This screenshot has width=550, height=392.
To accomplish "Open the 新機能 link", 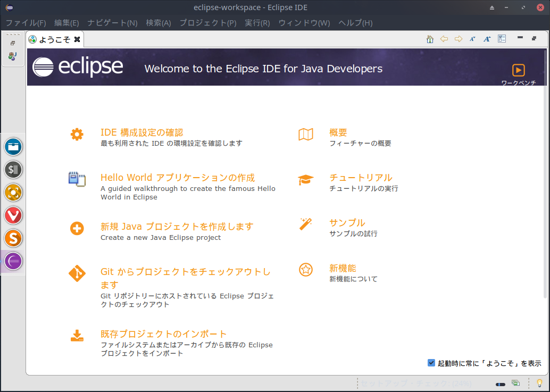I will pos(343,268).
